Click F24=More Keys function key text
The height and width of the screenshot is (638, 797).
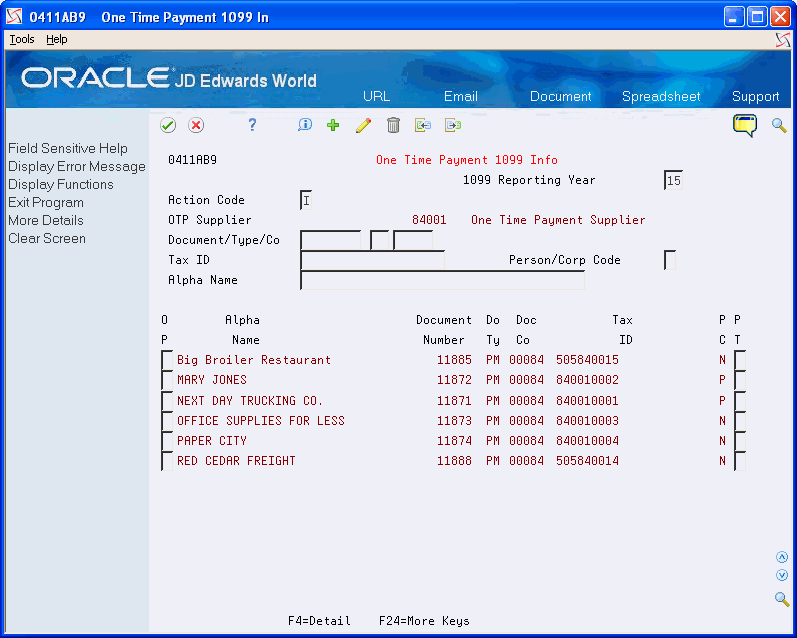click(424, 621)
